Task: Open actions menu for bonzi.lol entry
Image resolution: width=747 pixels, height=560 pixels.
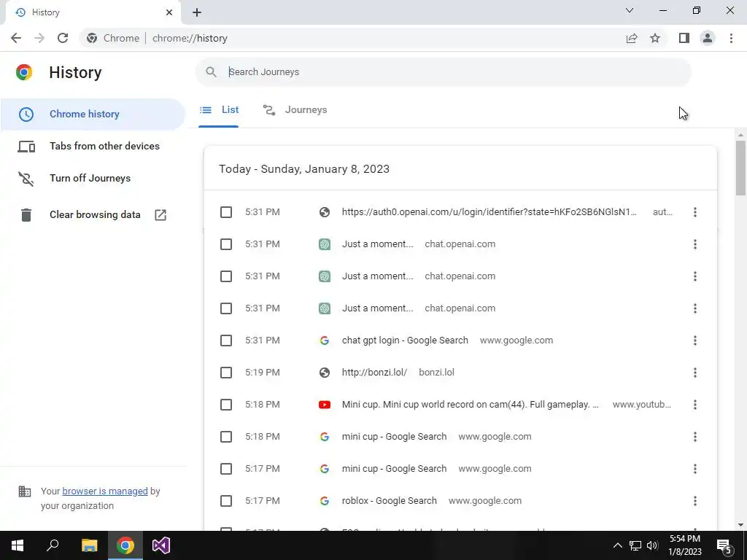Action: click(x=695, y=373)
